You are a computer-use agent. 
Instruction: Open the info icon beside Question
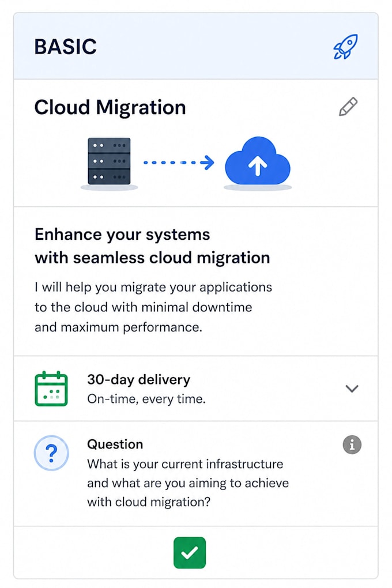point(352,445)
